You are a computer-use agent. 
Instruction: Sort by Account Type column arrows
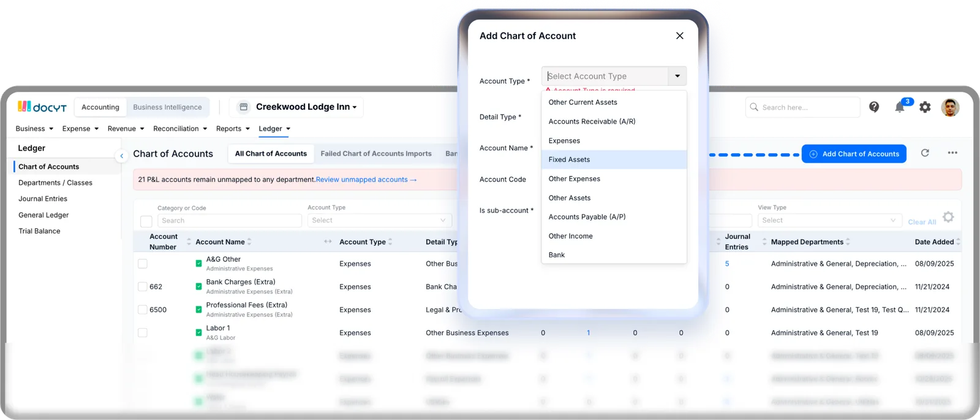[390, 242]
